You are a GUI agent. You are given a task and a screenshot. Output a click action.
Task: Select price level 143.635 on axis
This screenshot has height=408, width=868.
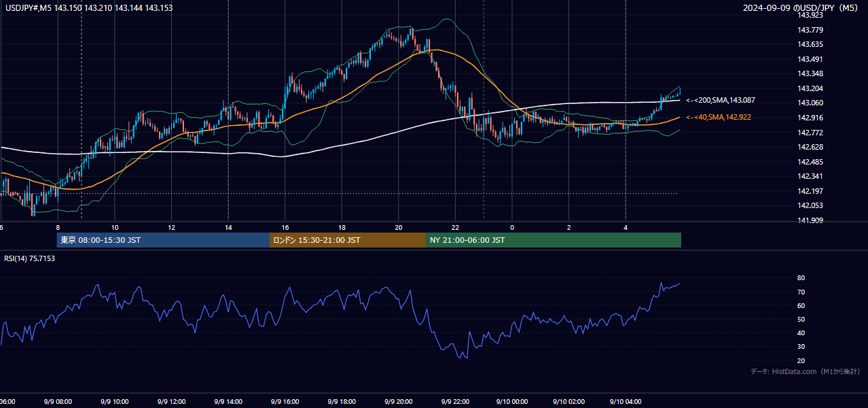tap(810, 44)
